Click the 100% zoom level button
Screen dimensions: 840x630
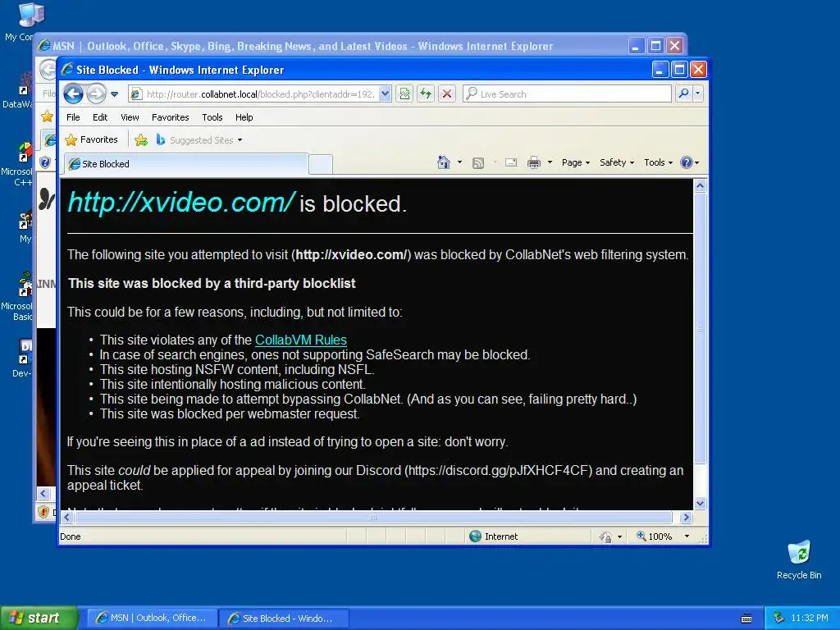[x=654, y=536]
